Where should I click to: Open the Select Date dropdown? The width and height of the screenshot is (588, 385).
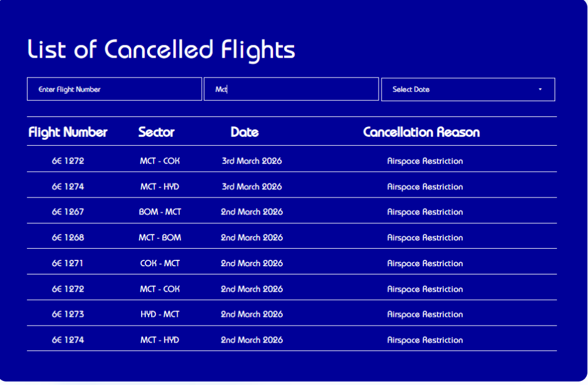point(467,89)
